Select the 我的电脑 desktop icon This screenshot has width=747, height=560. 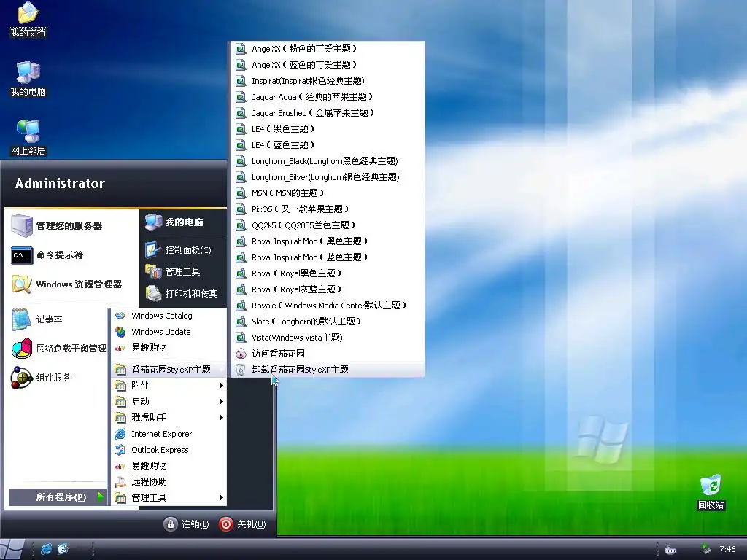[28, 79]
